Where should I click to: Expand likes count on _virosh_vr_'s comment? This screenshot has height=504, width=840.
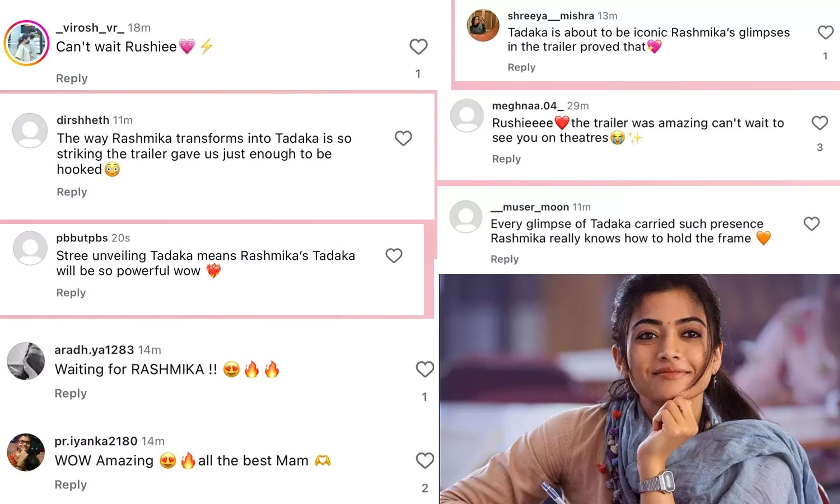pyautogui.click(x=418, y=73)
